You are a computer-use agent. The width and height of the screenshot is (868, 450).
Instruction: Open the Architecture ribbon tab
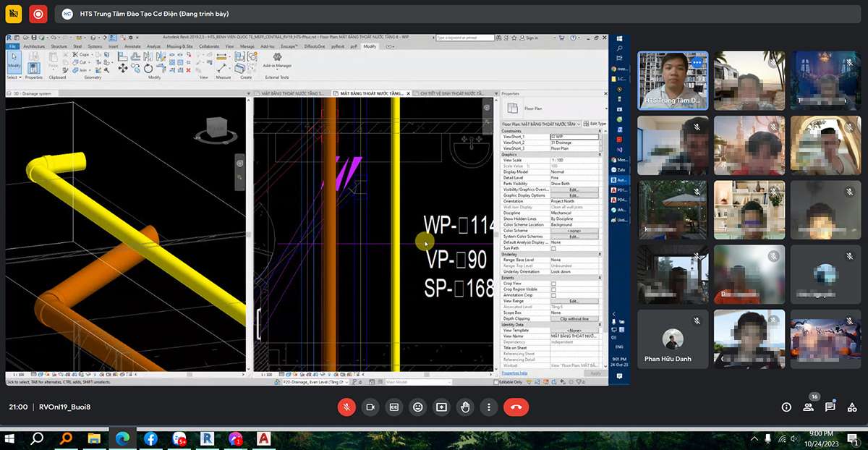click(34, 46)
